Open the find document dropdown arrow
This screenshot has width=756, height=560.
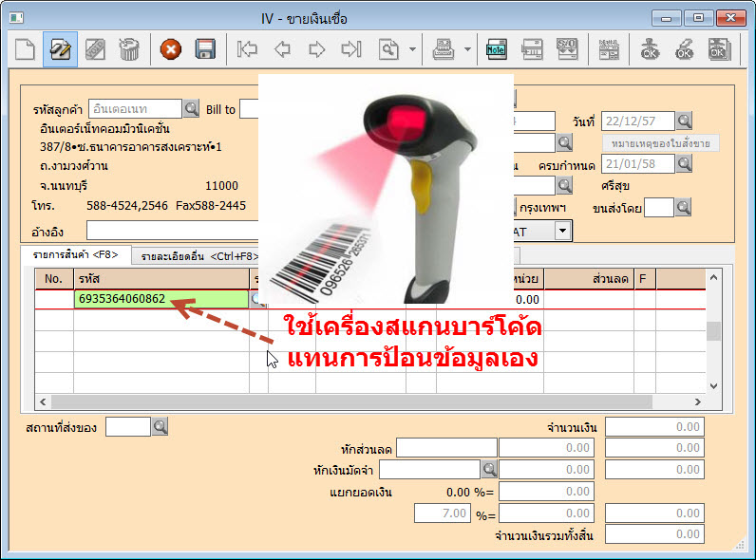(x=412, y=49)
